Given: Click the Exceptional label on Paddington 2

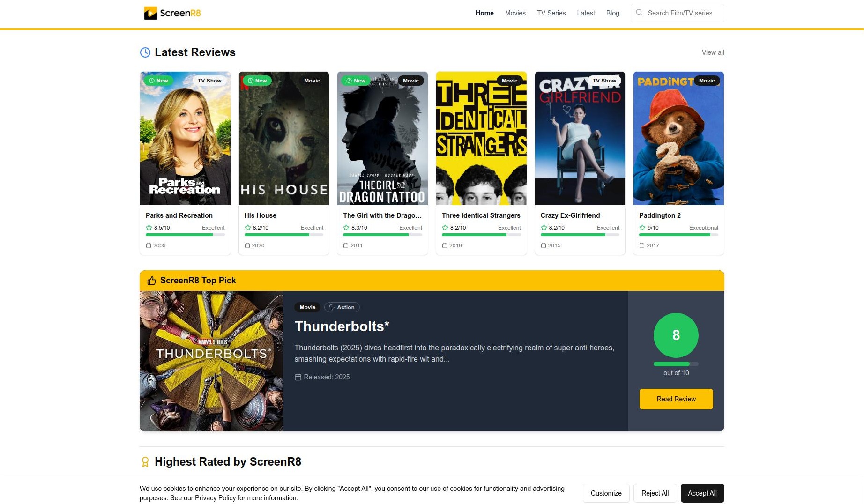Looking at the screenshot, I should (704, 228).
